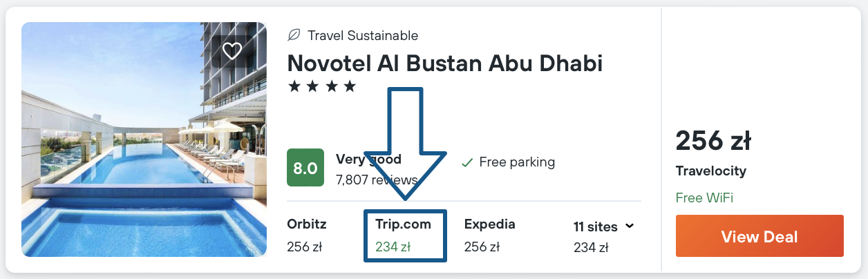This screenshot has width=868, height=279.
Task: Select the Orbitz 256 zł offer
Action: [x=307, y=235]
